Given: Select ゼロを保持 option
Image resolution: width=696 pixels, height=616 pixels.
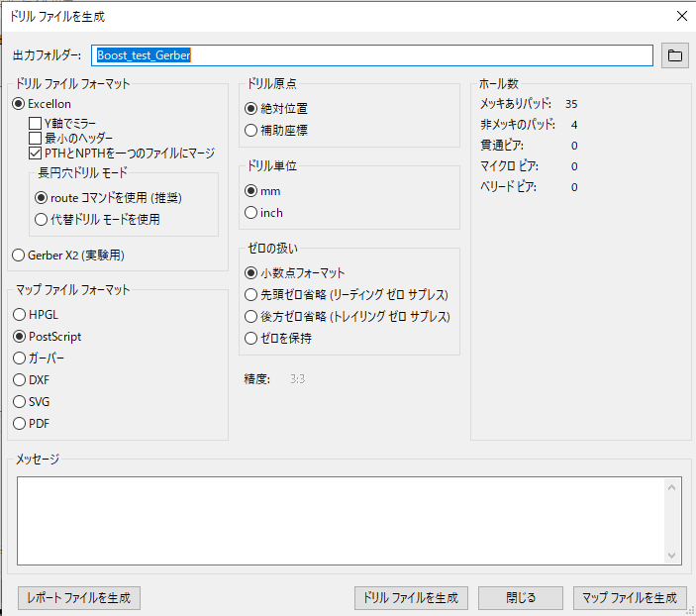Looking at the screenshot, I should 278,339.
